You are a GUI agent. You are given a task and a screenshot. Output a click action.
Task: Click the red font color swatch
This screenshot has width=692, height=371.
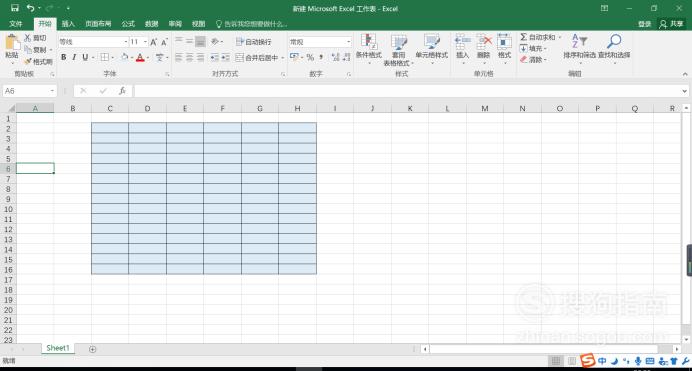point(140,58)
